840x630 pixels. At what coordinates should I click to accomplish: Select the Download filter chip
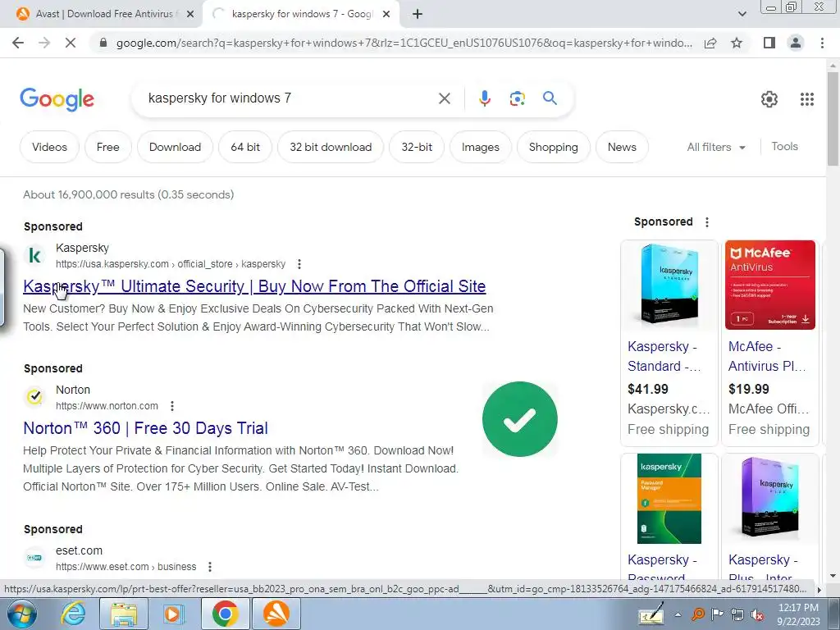click(175, 147)
